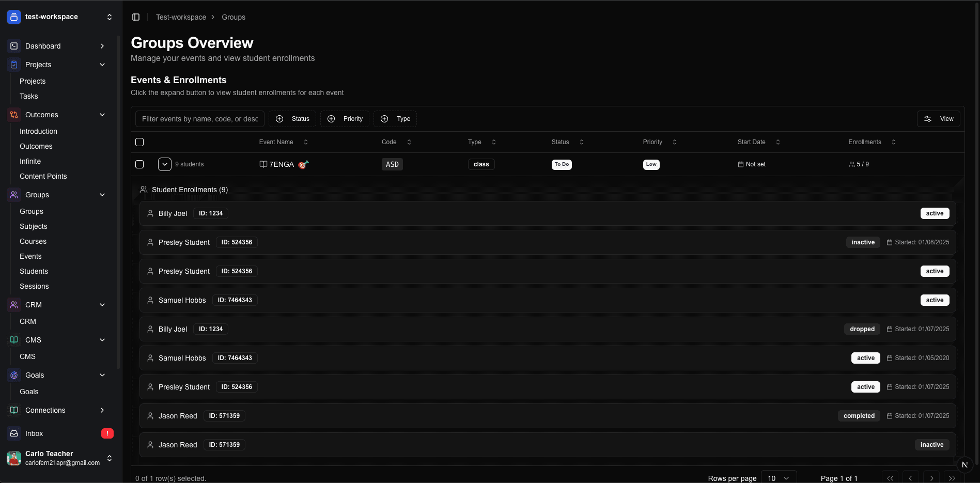Click the red Inbox alert badge
Image resolution: width=980 pixels, height=483 pixels.
click(x=107, y=433)
